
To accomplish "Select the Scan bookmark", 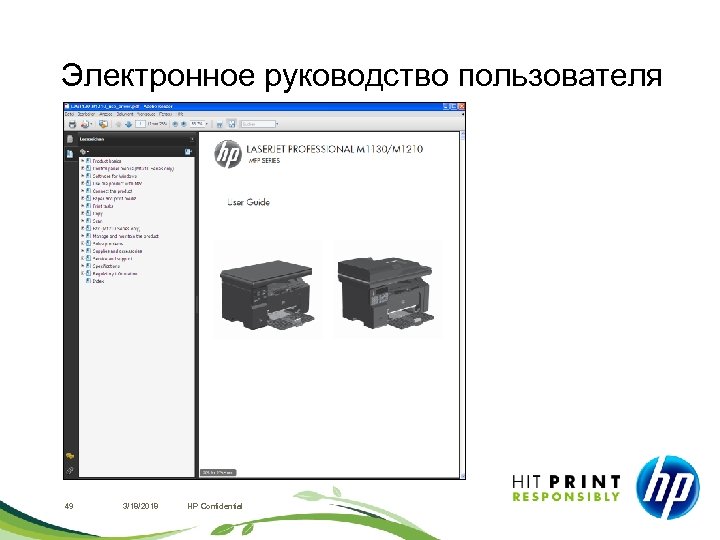I will point(97,221).
